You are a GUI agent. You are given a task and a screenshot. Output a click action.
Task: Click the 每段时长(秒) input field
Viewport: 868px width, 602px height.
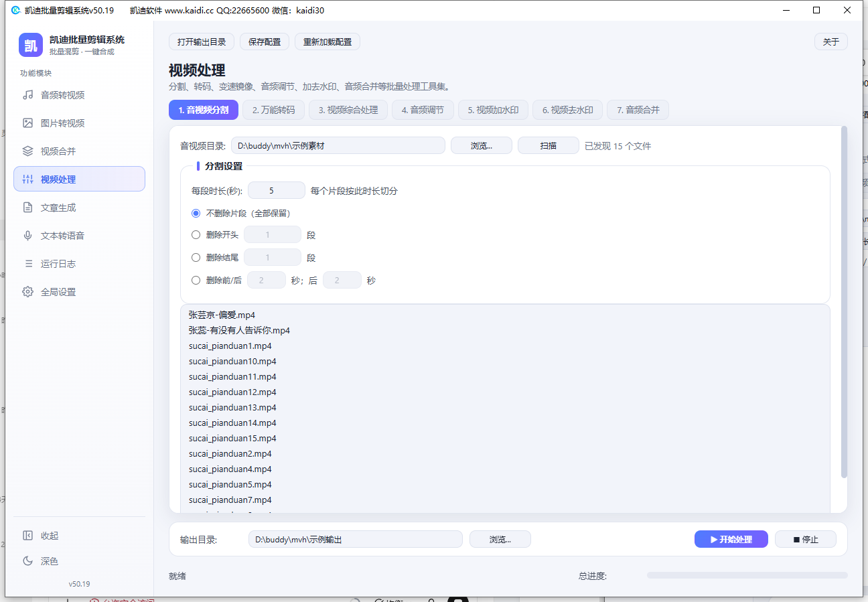click(277, 190)
